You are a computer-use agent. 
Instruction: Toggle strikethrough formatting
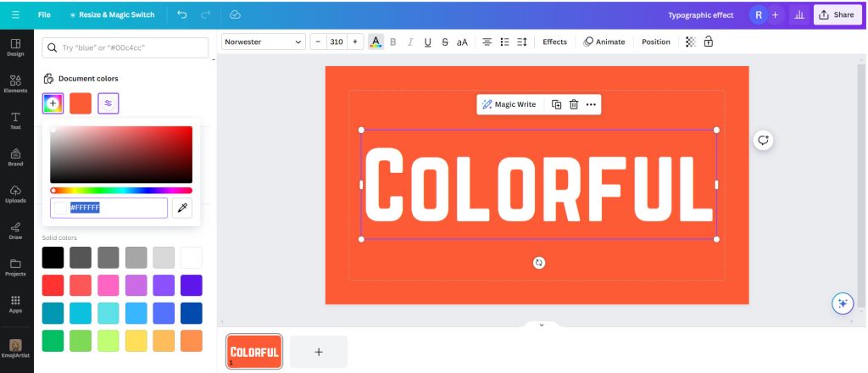point(445,42)
